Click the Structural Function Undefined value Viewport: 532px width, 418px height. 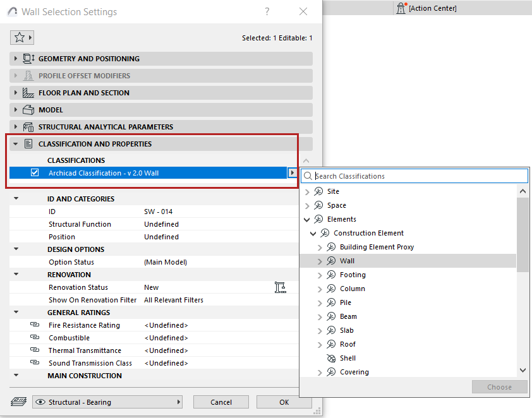click(161, 224)
